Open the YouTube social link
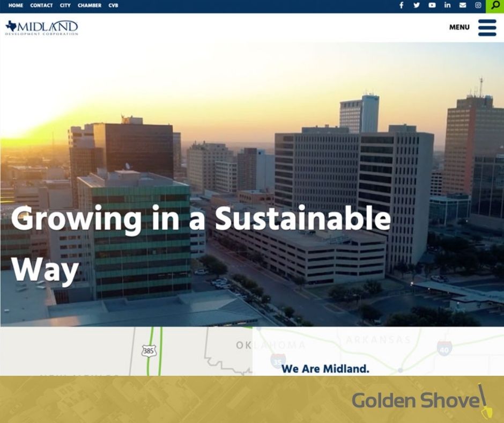504x423 pixels. pos(432,5)
